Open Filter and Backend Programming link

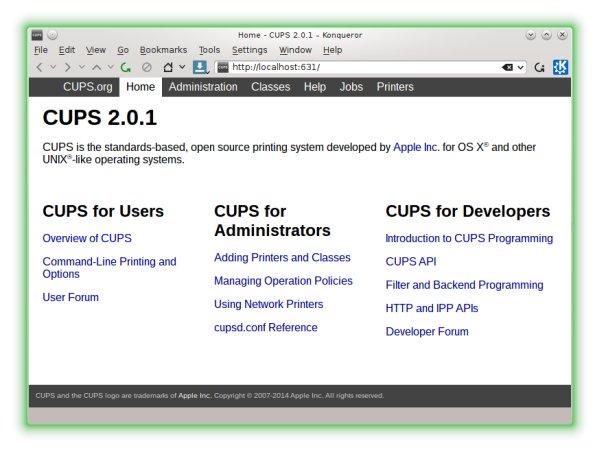465,285
